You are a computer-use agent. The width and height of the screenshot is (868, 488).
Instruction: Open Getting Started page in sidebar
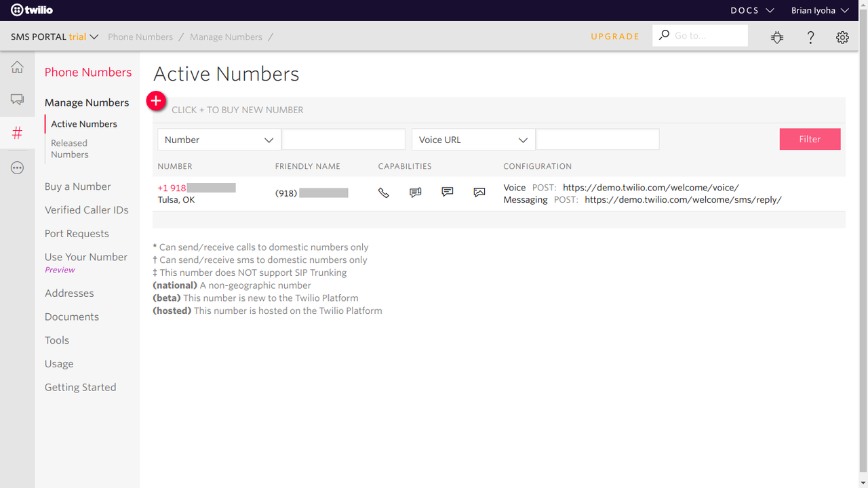[81, 387]
